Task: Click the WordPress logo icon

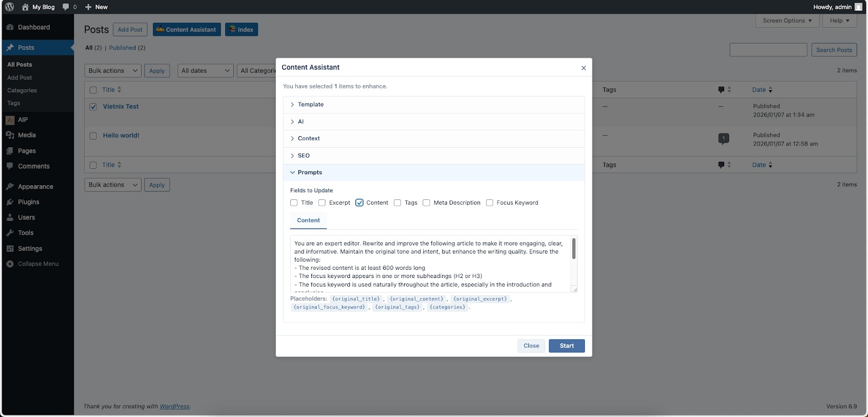Action: 9,7
